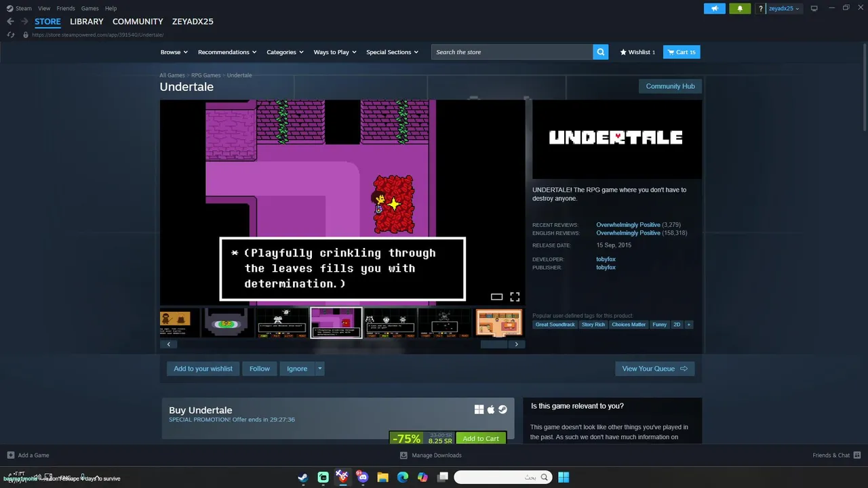Open the zeyadx25 account dropdown

783,8
